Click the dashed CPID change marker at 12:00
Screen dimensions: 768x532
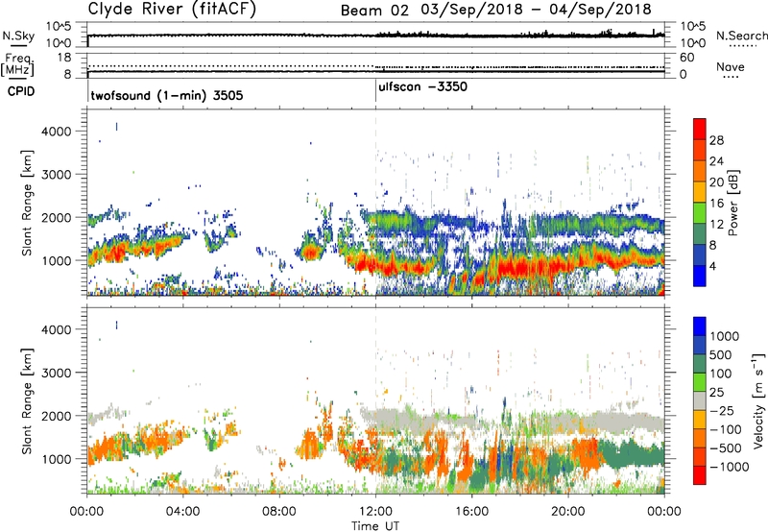(x=375, y=201)
